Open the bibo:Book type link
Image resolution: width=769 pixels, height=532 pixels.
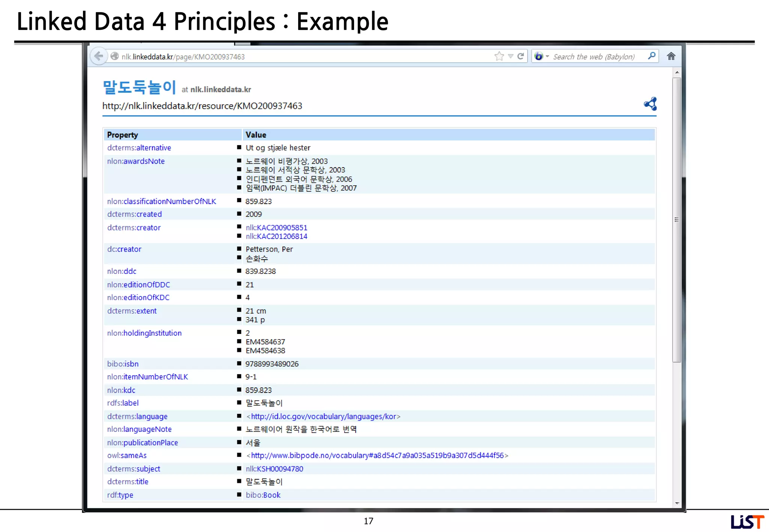coord(263,495)
